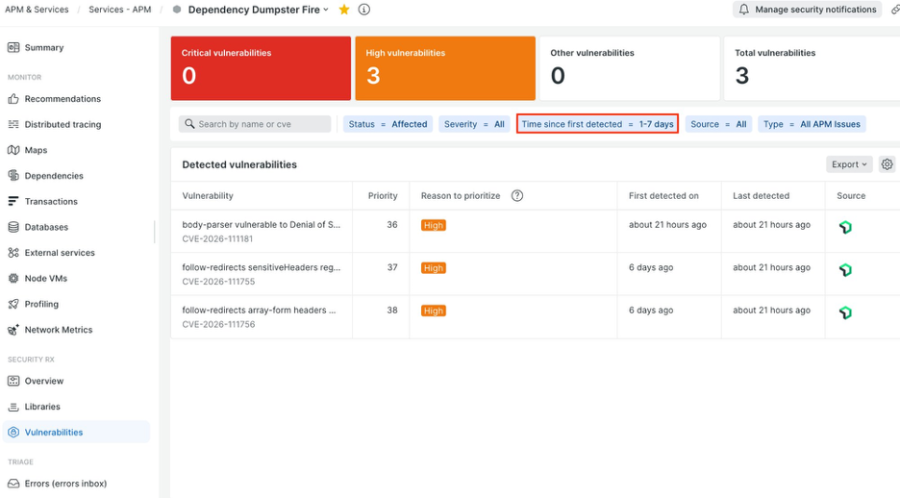
Task: Click High badge in CVE-2026-111181 row
Action: point(433,225)
